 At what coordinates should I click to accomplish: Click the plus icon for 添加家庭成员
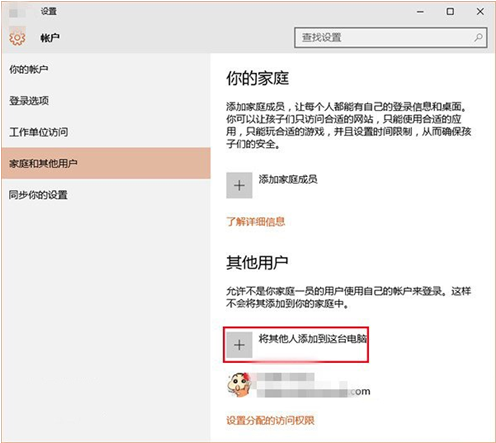pos(239,185)
